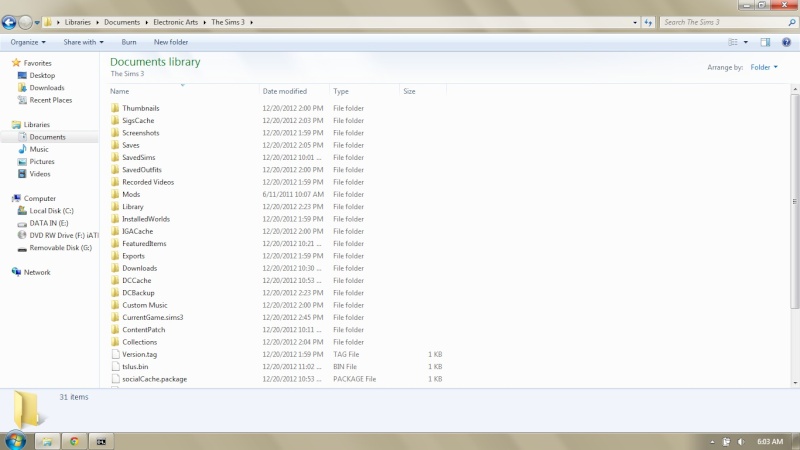
Task: Open the Organize menu
Action: [x=28, y=42]
